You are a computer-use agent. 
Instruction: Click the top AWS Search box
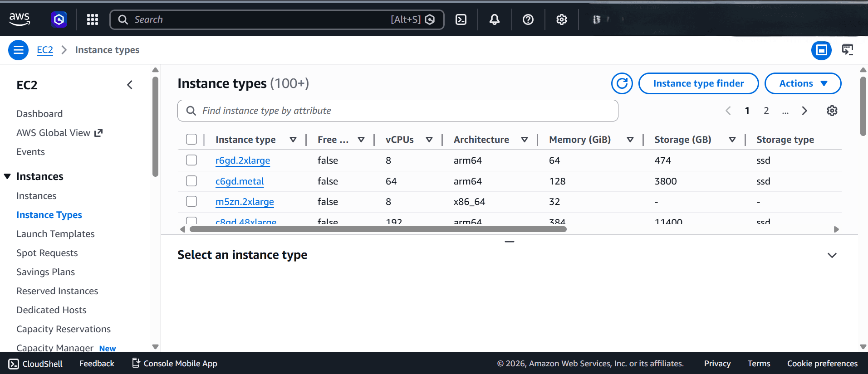coord(277,19)
